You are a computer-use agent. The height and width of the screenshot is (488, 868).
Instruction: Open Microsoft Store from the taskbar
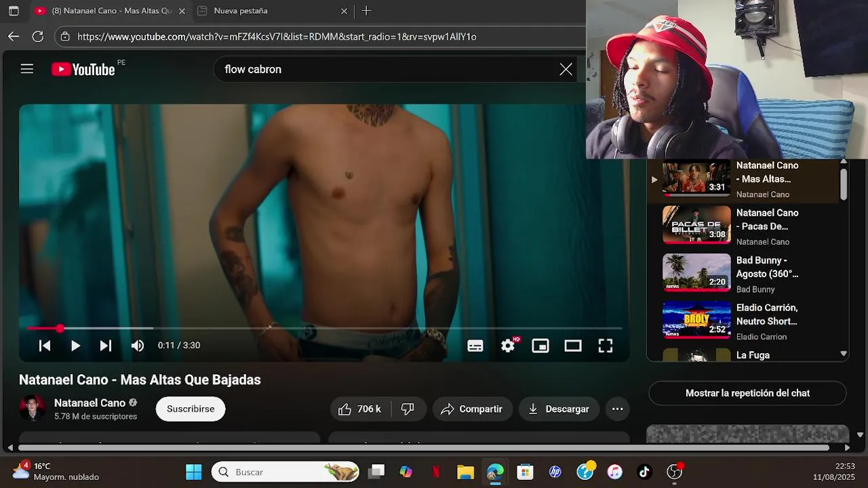pyautogui.click(x=525, y=472)
